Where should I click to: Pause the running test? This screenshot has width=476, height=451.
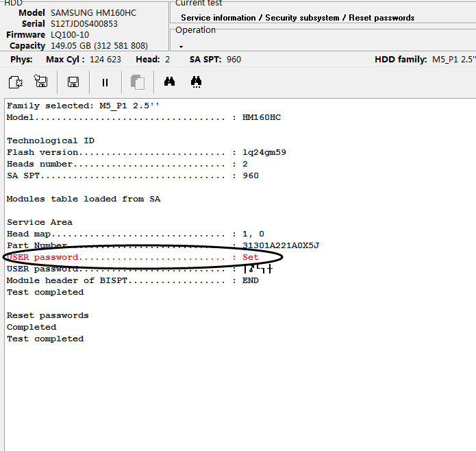pyautogui.click(x=105, y=82)
